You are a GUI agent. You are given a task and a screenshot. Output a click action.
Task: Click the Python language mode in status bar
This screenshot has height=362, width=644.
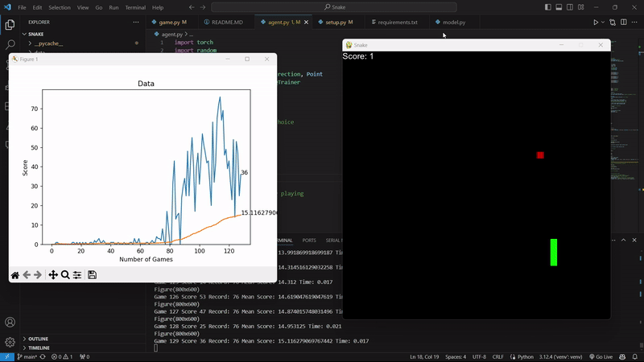(523, 356)
